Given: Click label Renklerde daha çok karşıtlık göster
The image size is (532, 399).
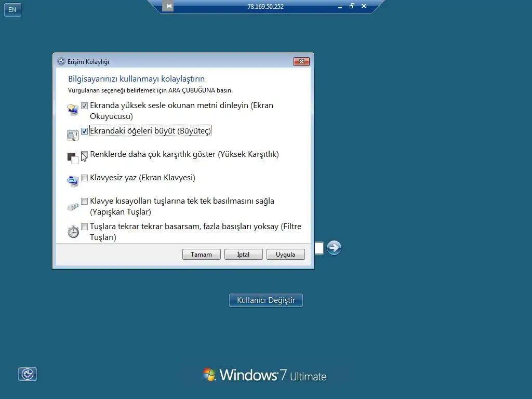Looking at the screenshot, I should point(184,154).
